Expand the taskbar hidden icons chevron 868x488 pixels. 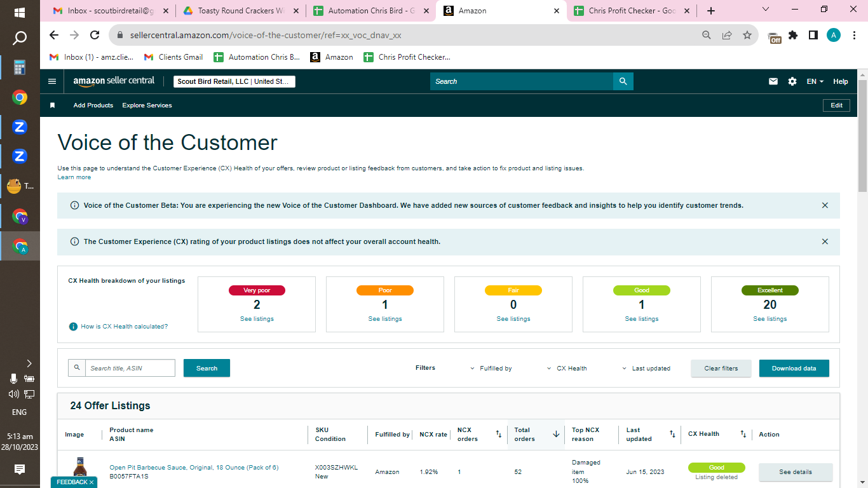29,363
